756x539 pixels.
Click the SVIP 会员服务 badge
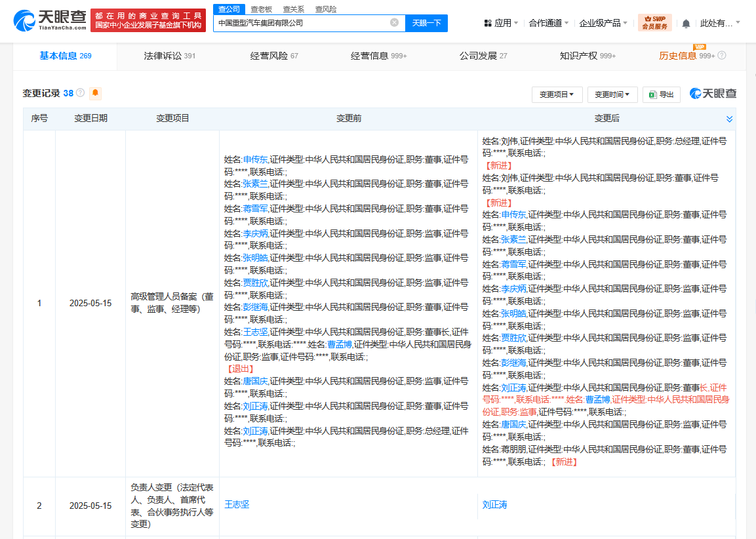coord(654,23)
